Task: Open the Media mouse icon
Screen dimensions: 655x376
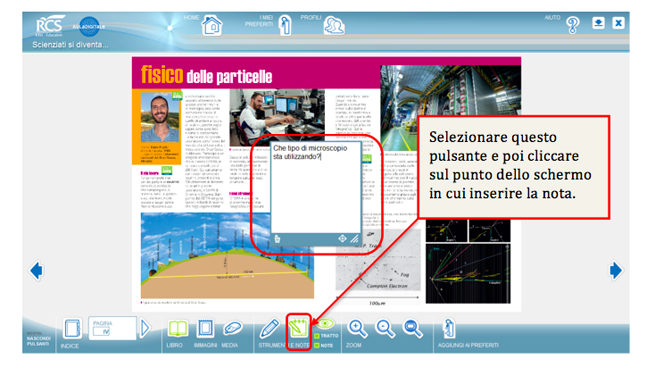Action: point(232,328)
